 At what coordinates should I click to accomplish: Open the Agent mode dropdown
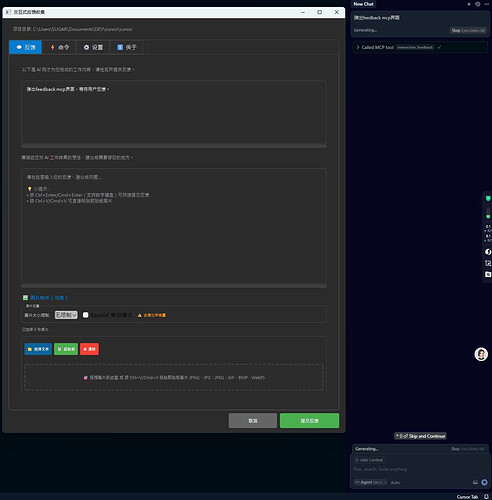pyautogui.click(x=370, y=482)
